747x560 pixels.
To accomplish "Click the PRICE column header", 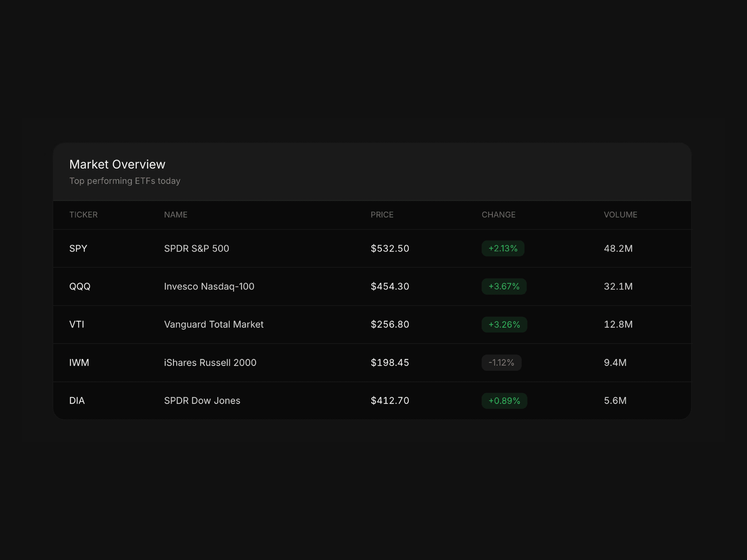I will 382,215.
